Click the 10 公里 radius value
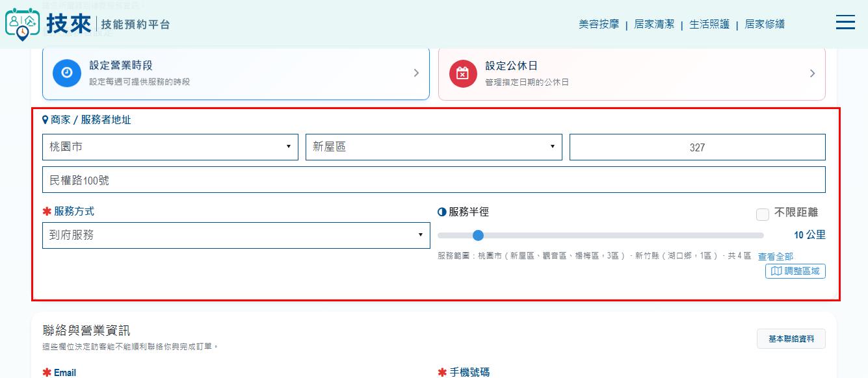 coord(809,235)
